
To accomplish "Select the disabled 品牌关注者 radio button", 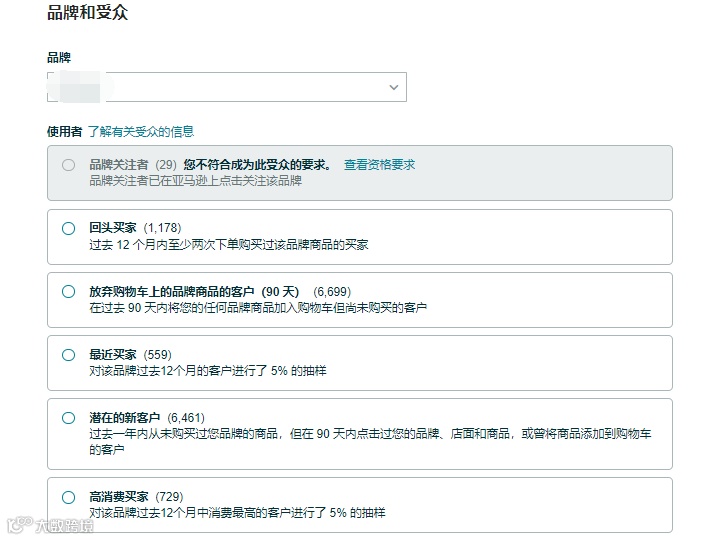I will click(x=68, y=165).
